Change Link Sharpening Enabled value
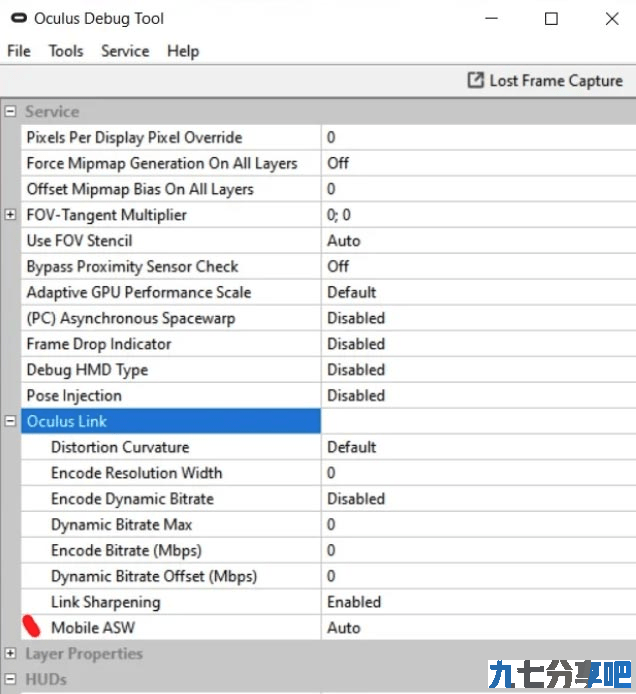 [479, 602]
